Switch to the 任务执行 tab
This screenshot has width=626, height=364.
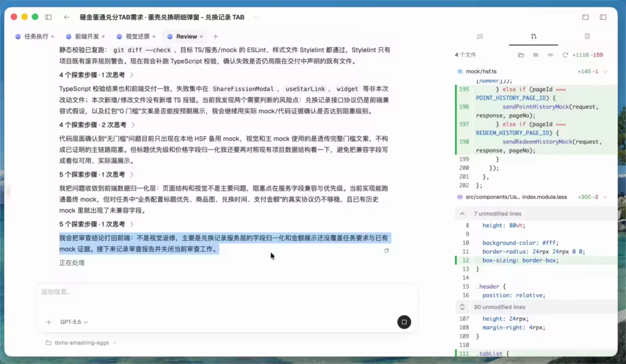point(34,37)
